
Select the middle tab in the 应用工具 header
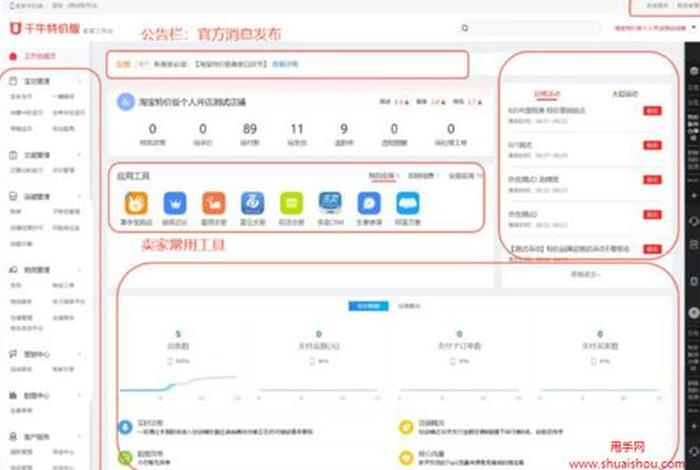coord(421,176)
